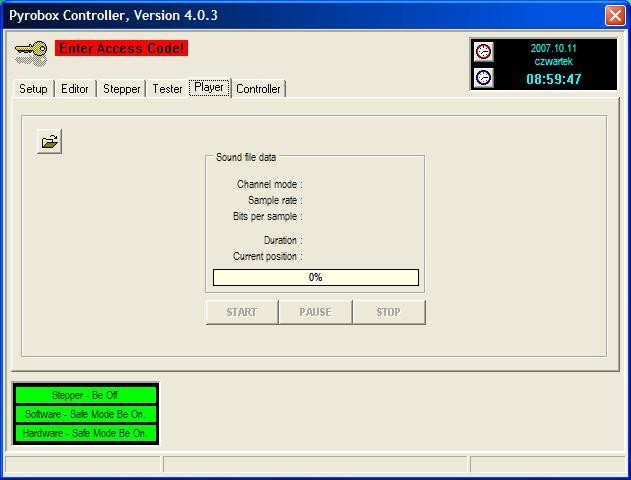Click the 0% progress bar

316,278
